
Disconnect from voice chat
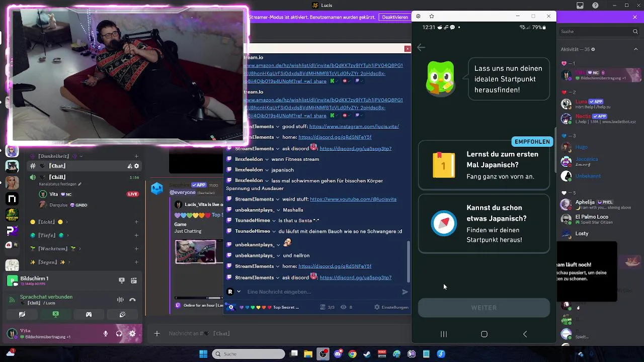coord(132,300)
